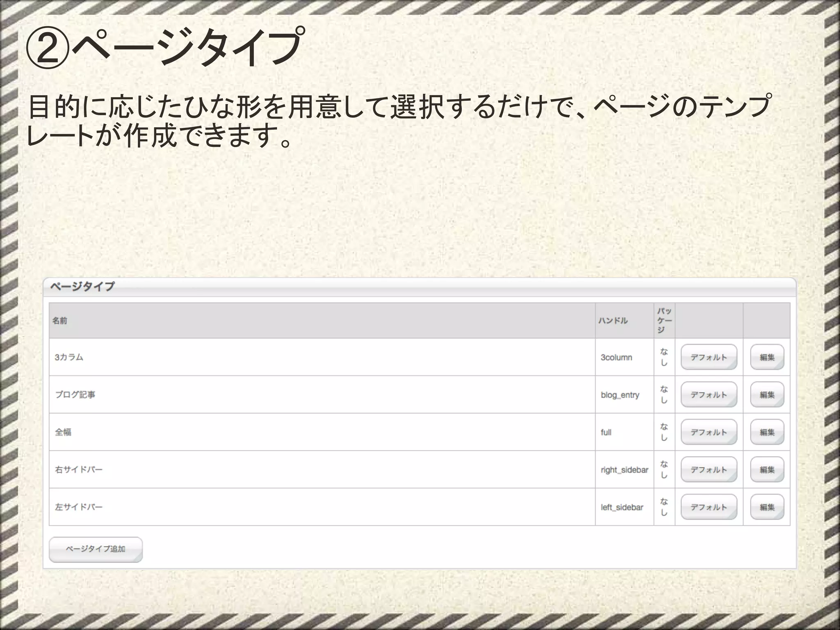
Task: Click 編集 button for 3カラム row
Action: coord(767,357)
